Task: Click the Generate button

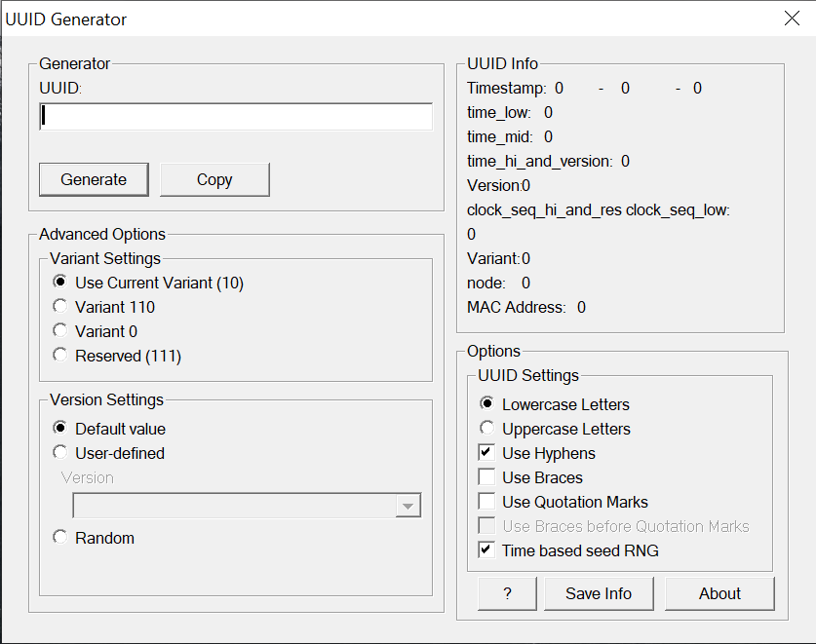Action: coord(94,179)
